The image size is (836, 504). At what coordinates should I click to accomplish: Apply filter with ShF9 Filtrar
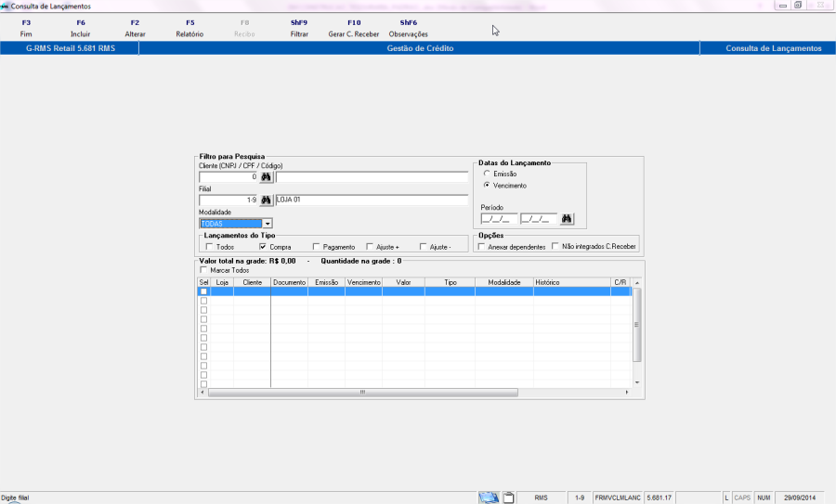(x=299, y=28)
